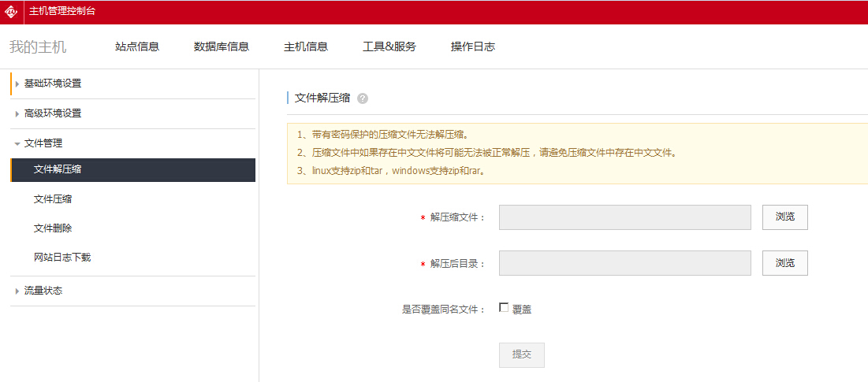The image size is (868, 382).
Task: Click the help question mark icon
Action: [x=363, y=98]
